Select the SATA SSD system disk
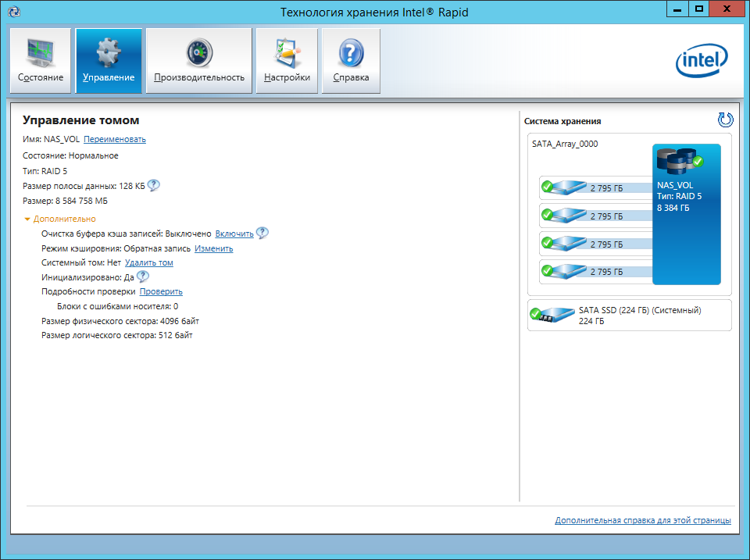This screenshot has height=560, width=750. coord(630,316)
